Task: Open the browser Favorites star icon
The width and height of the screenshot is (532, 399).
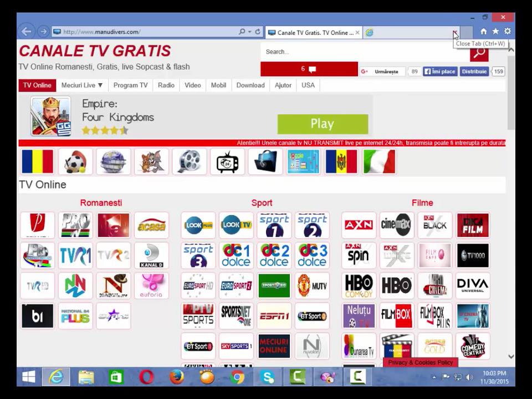Action: (495, 31)
